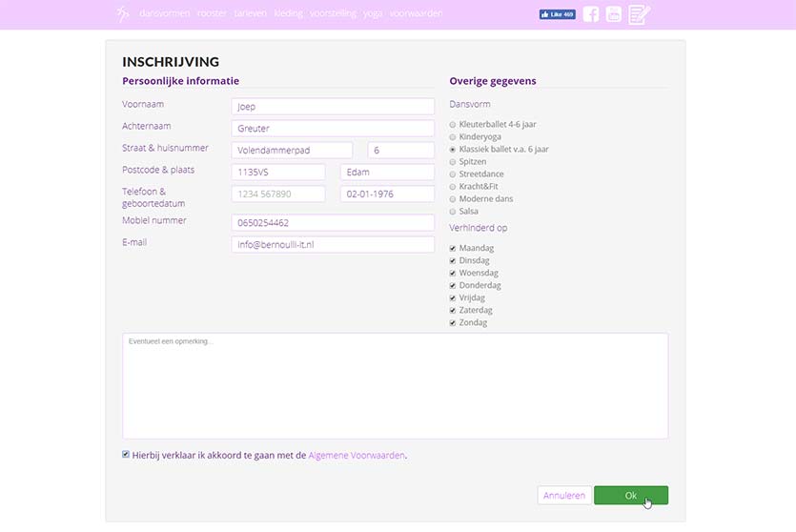This screenshot has height=532, width=796.
Task: Choose the Streetdance radio option
Action: click(453, 174)
